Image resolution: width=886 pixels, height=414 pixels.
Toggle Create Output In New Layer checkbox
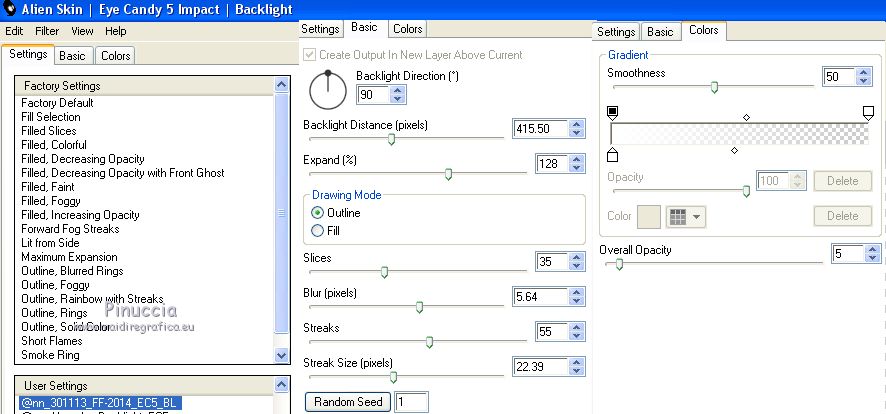point(310,55)
